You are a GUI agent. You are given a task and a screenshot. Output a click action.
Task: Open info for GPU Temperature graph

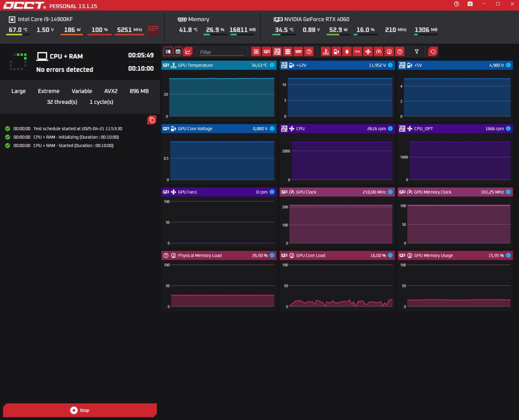(x=272, y=65)
